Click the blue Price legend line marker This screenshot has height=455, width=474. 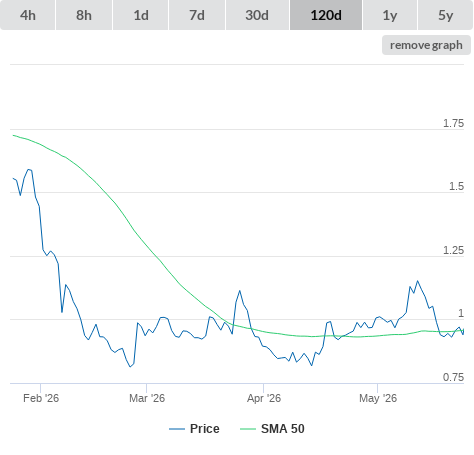click(177, 429)
